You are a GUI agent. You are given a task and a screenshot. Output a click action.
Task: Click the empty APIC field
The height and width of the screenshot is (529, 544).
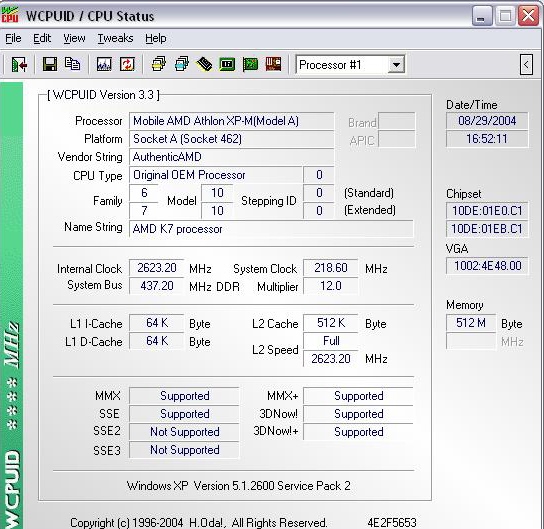point(397,139)
